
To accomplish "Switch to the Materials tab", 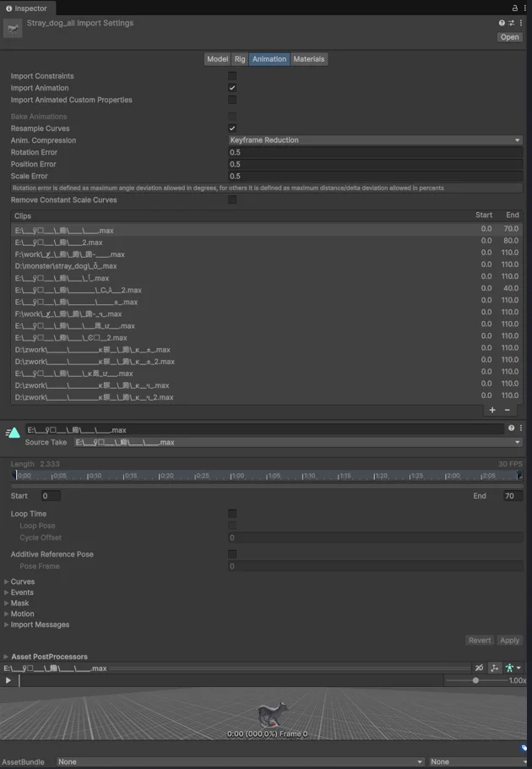I will click(309, 59).
